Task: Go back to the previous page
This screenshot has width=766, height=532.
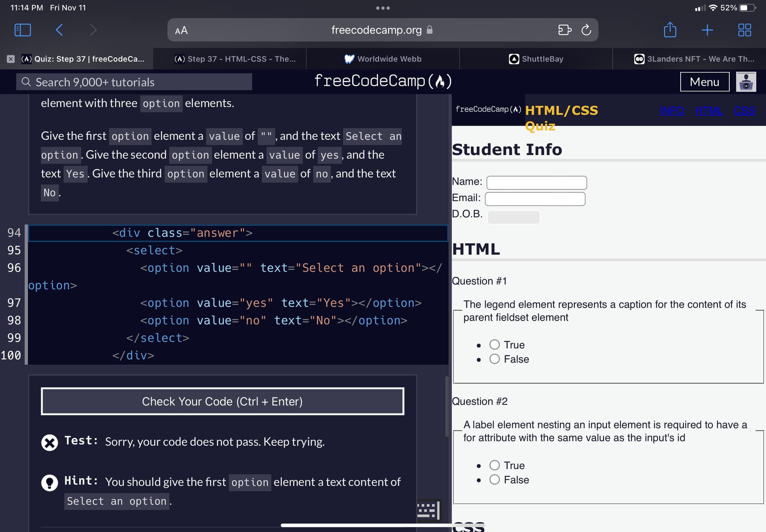Action: tap(59, 30)
